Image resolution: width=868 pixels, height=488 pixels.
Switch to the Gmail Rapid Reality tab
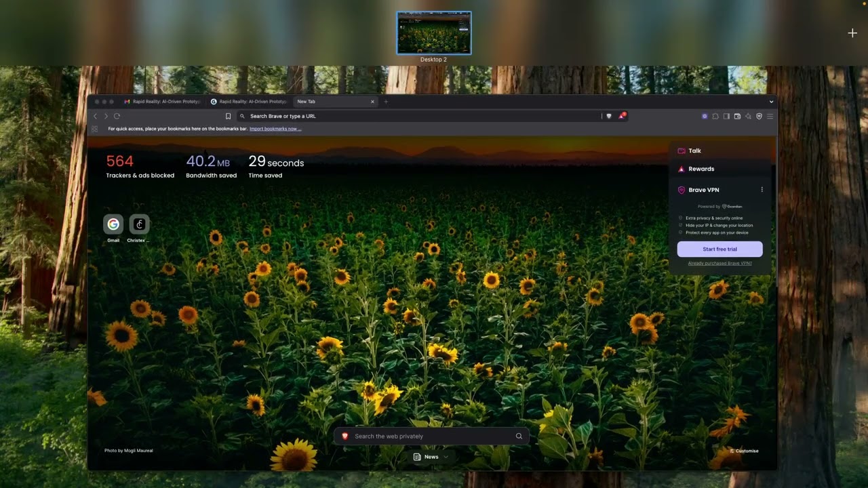(163, 102)
